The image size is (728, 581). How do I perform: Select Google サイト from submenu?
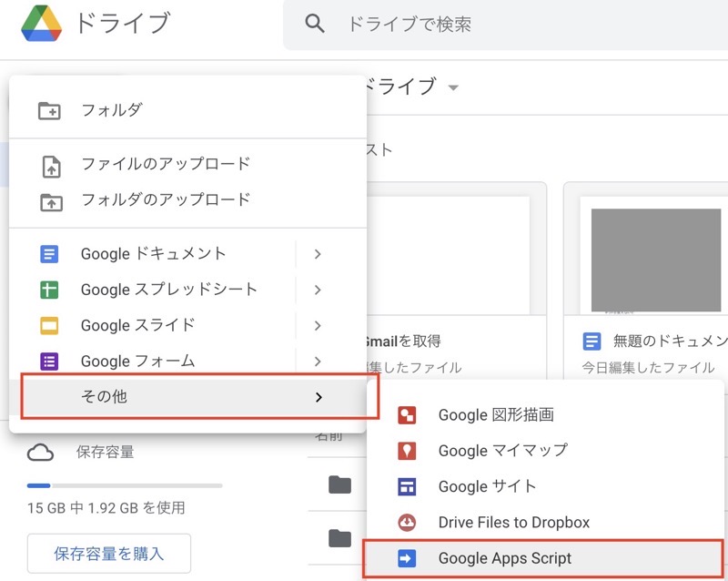coord(545,486)
